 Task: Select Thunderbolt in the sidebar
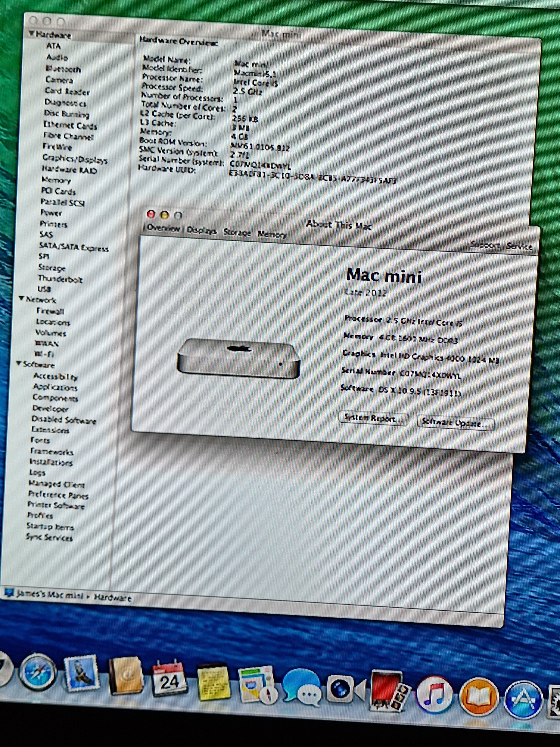coord(60,279)
